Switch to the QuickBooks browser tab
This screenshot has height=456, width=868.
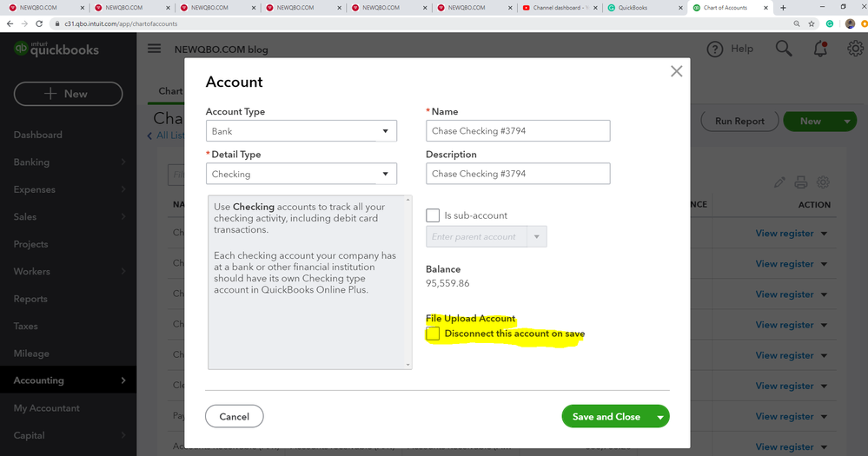tap(643, 8)
